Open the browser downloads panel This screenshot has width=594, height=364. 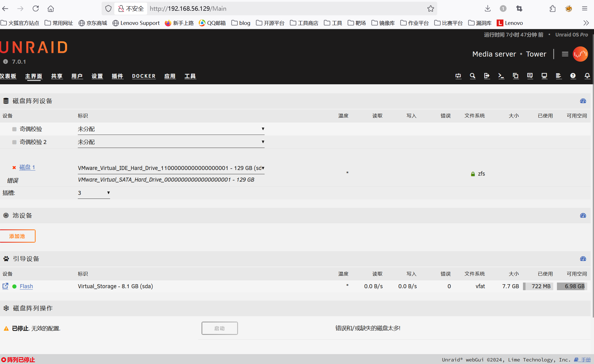tap(488, 8)
